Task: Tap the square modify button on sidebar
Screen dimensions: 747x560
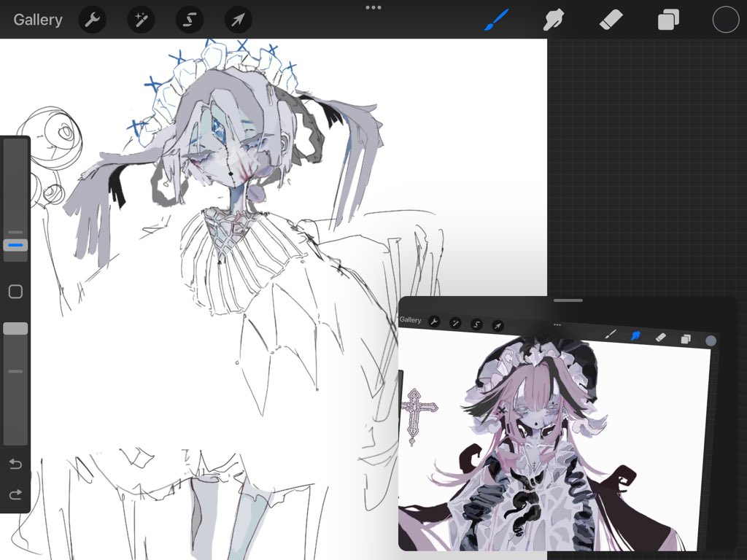Action: point(16,292)
